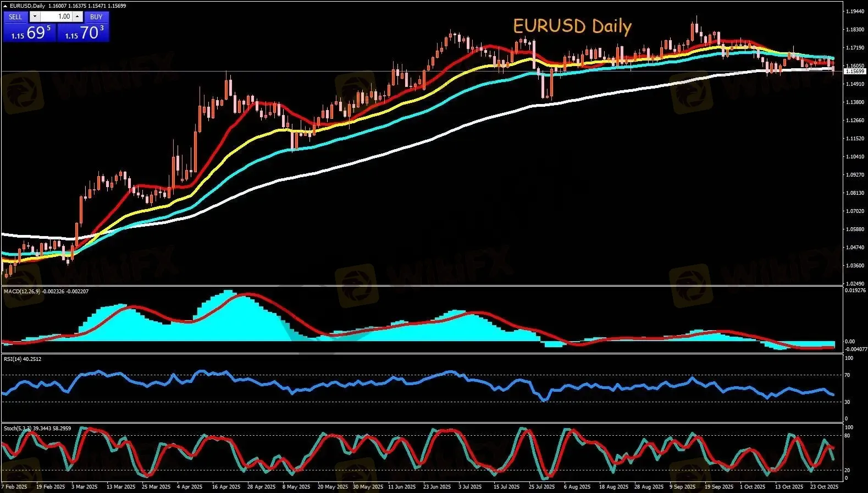This screenshot has width=868, height=493.
Task: Click the 8 May 2025 date label
Action: click(296, 487)
